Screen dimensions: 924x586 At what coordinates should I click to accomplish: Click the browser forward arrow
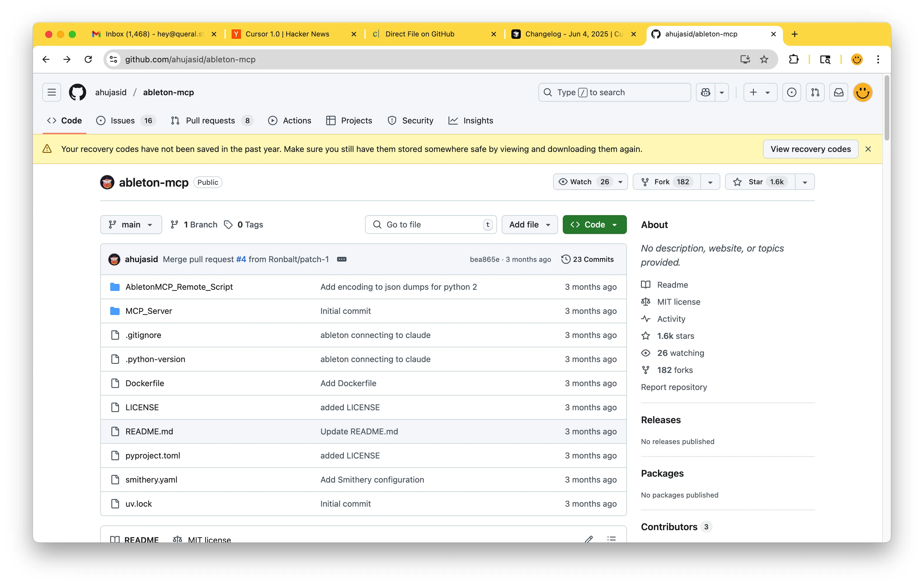click(67, 59)
